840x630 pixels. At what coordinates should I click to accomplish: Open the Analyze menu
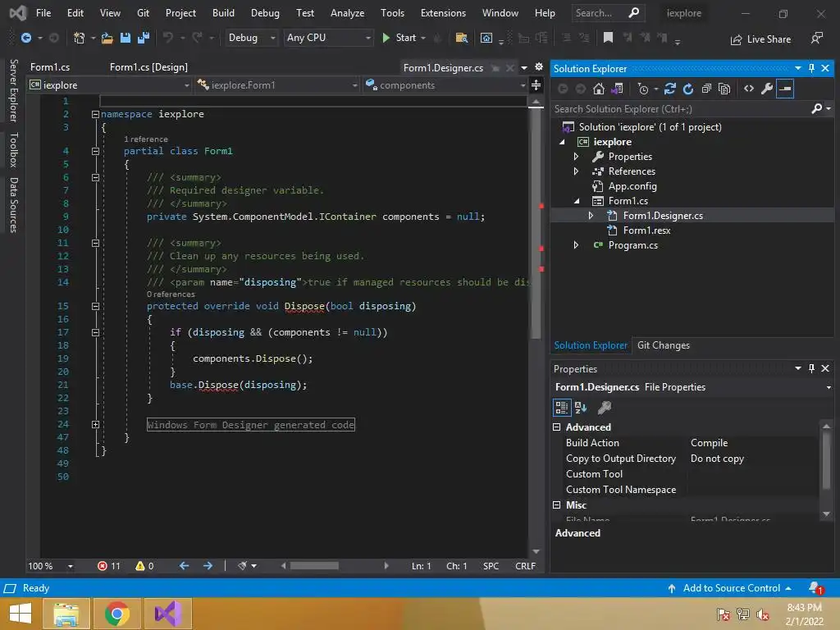(347, 13)
